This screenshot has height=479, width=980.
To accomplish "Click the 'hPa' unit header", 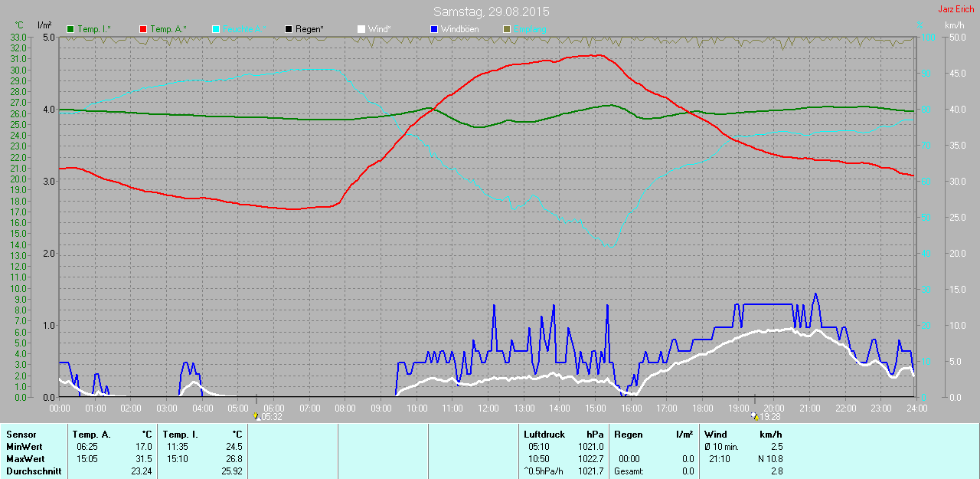I will click(596, 435).
